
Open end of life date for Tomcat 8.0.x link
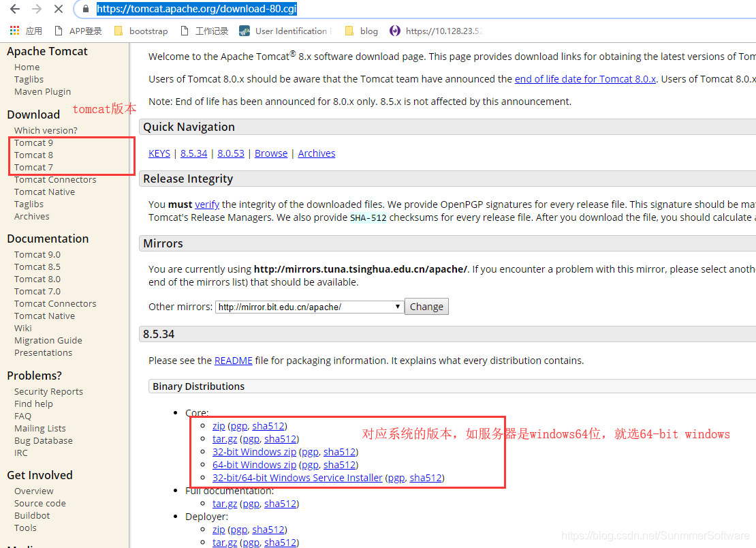585,79
